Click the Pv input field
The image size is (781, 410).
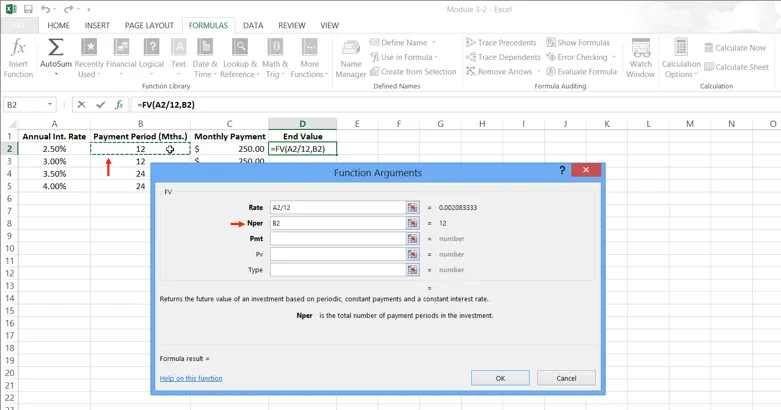coord(337,255)
